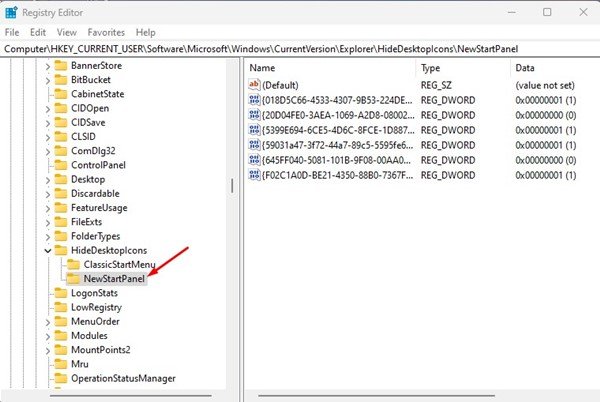Select the CIDOpen folder icon
This screenshot has width=600, height=402.
[60, 108]
